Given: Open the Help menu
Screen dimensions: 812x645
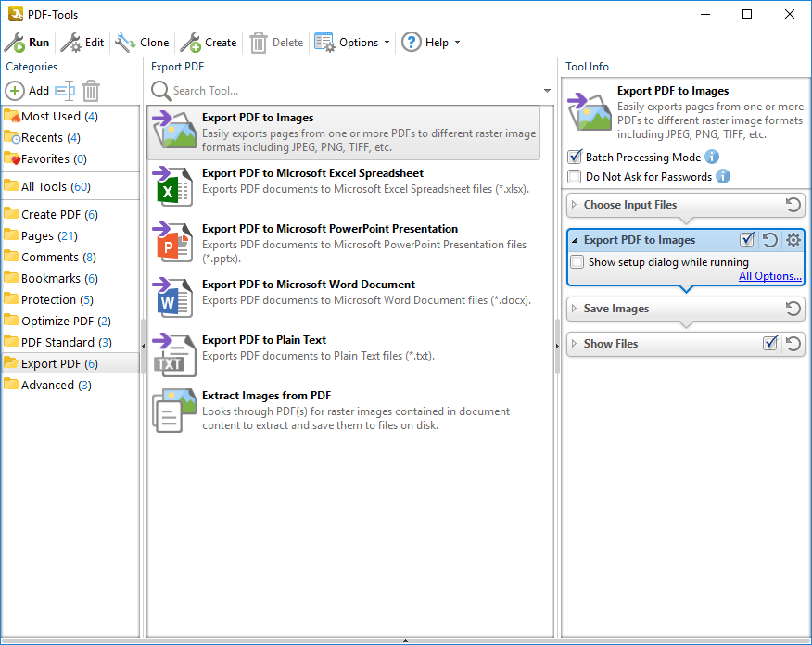Looking at the screenshot, I should [x=431, y=42].
